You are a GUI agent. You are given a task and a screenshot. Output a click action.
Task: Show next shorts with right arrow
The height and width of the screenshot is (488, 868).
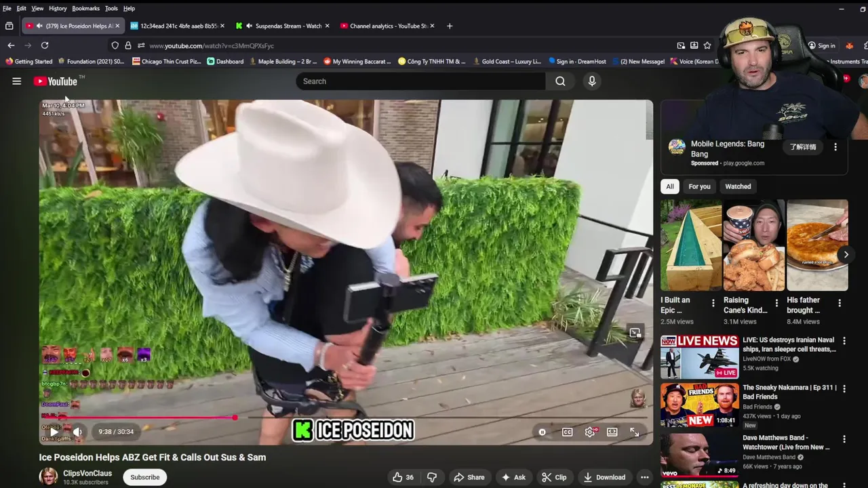(x=846, y=255)
